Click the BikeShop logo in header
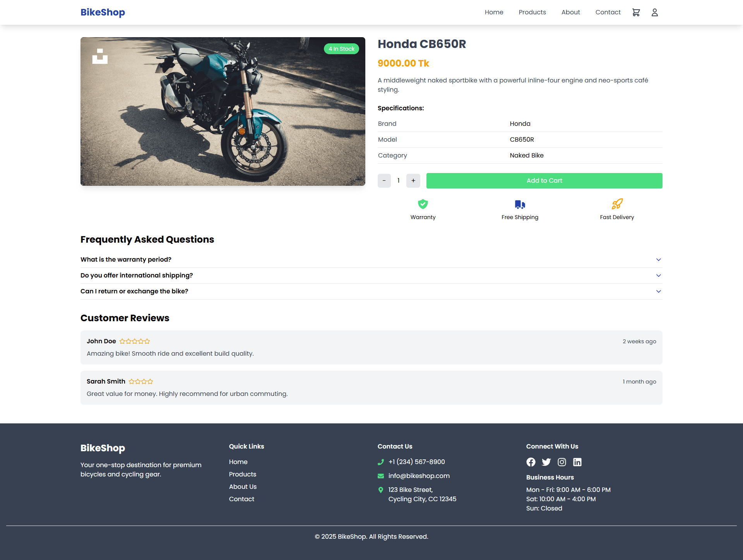This screenshot has width=743, height=560. pyautogui.click(x=103, y=12)
